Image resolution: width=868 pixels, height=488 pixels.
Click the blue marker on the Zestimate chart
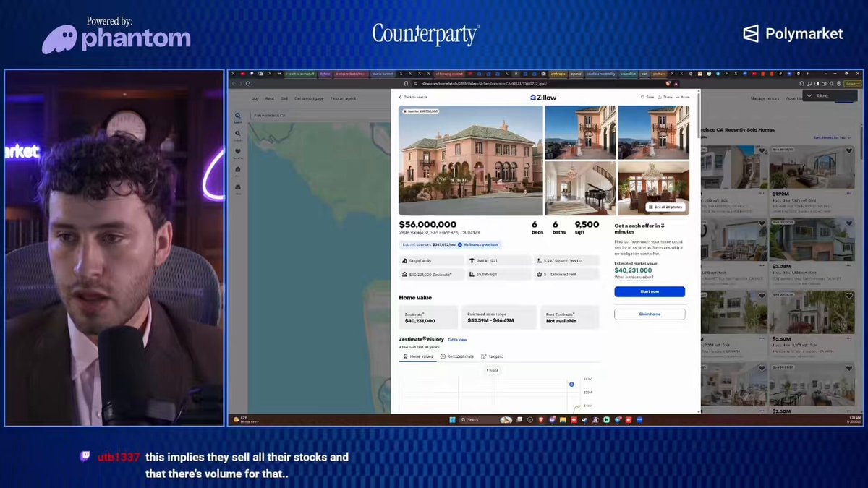(x=571, y=385)
